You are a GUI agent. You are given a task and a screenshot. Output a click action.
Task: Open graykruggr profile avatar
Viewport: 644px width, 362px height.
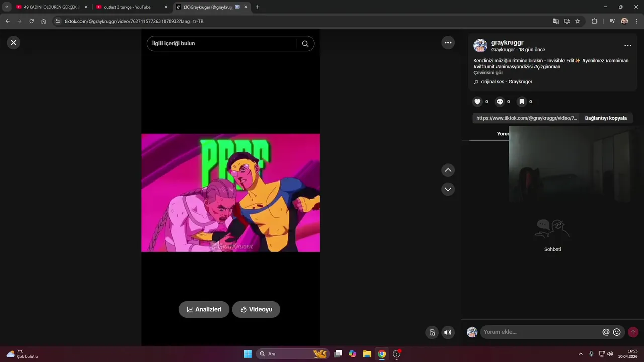pyautogui.click(x=480, y=46)
